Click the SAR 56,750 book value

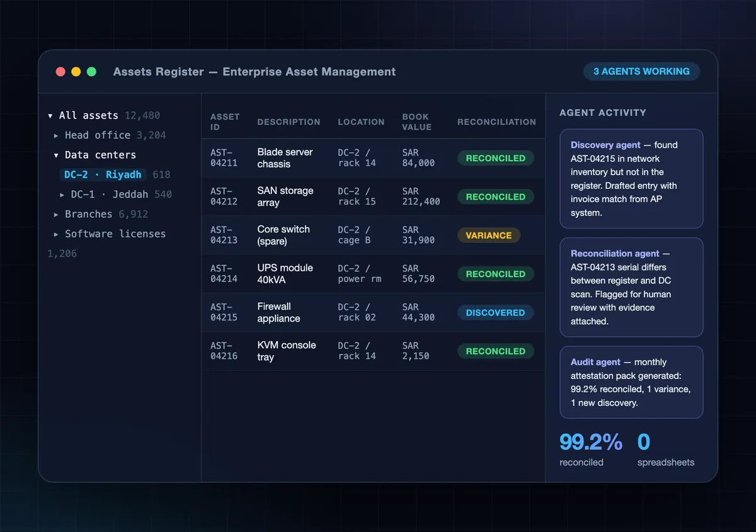point(418,274)
